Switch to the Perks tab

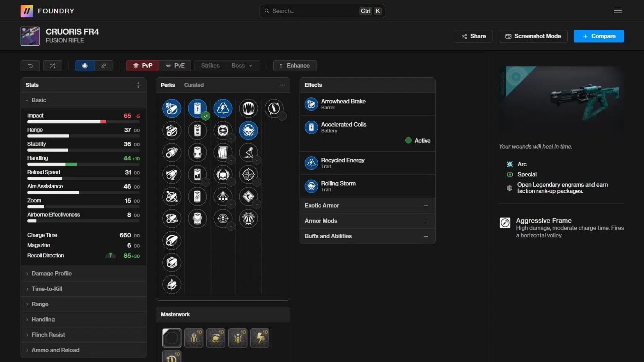168,85
